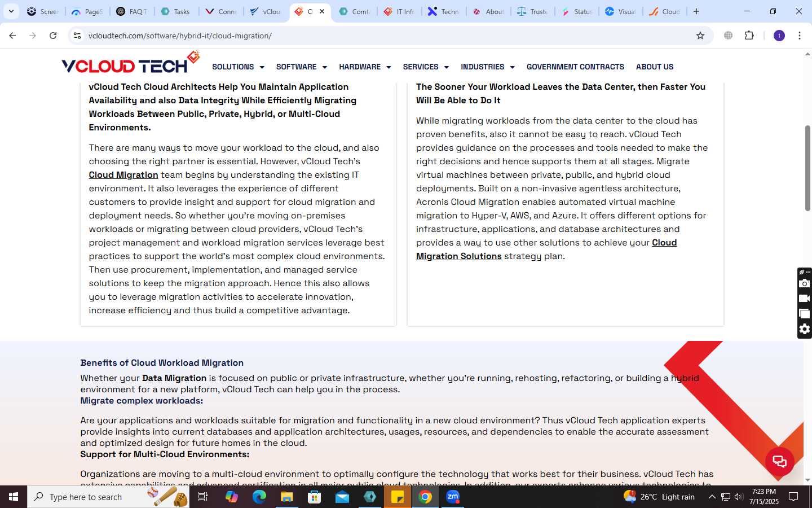Open ABOUT US page
Viewport: 812px width, 508px height.
click(x=655, y=67)
